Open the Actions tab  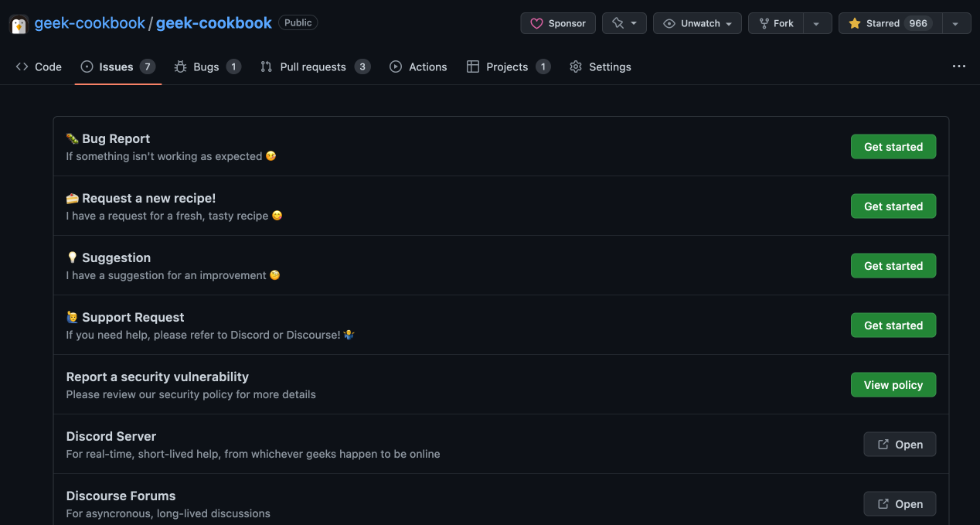pos(418,67)
